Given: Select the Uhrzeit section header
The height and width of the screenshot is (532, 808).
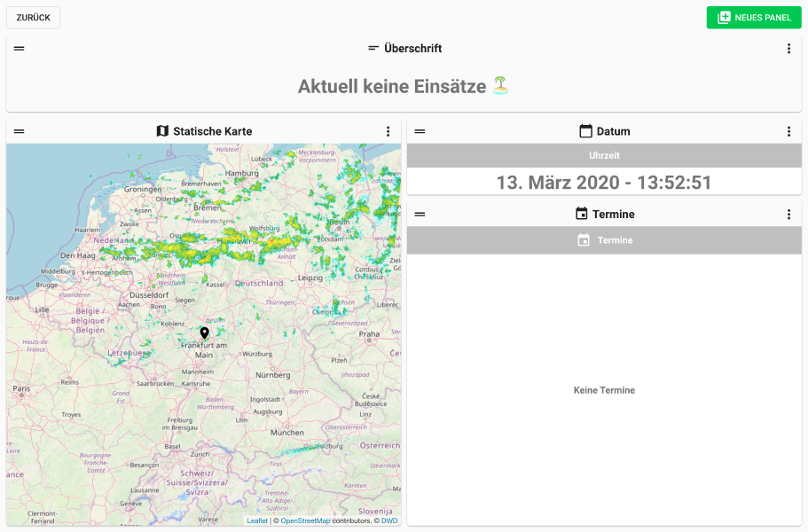Looking at the screenshot, I should [605, 156].
